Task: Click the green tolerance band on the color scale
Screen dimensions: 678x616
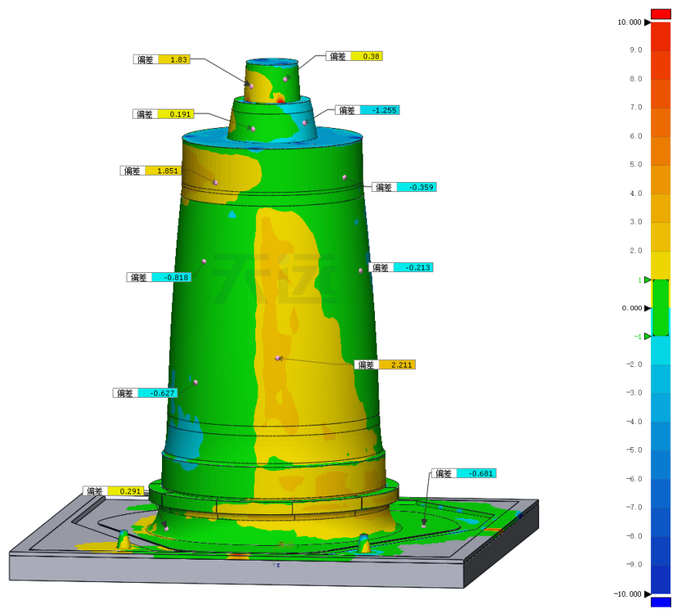Action: tap(660, 308)
